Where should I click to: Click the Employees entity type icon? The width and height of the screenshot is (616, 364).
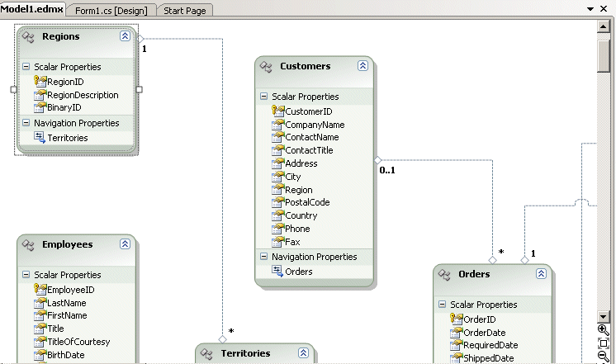click(28, 244)
